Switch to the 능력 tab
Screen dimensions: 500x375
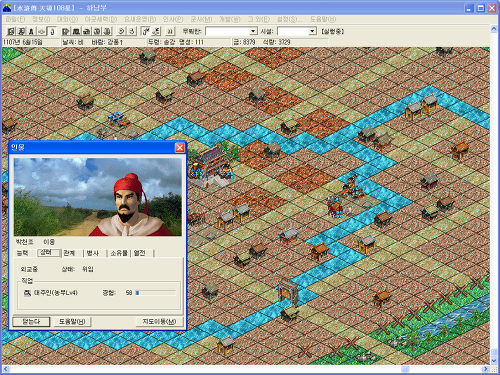tap(23, 253)
